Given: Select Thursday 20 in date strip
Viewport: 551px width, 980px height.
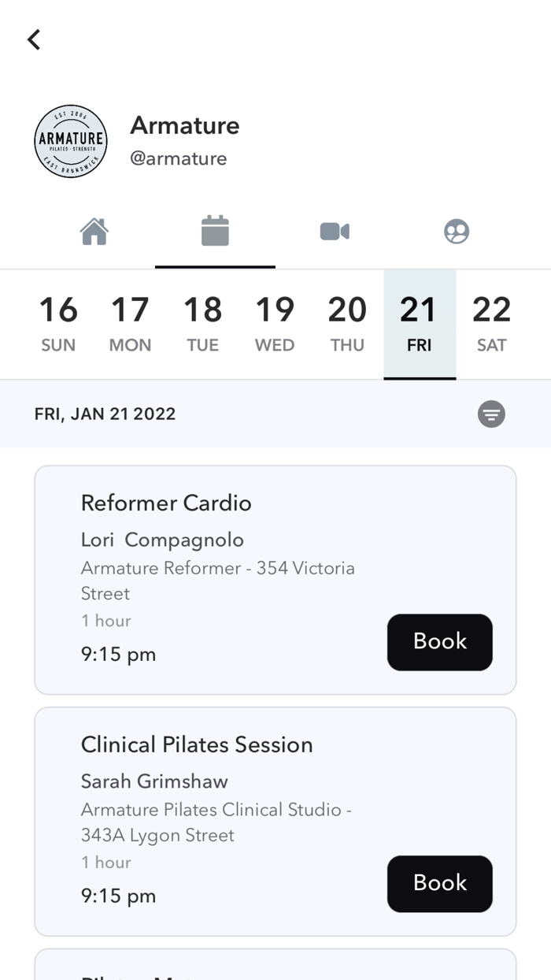Looking at the screenshot, I should (x=347, y=324).
